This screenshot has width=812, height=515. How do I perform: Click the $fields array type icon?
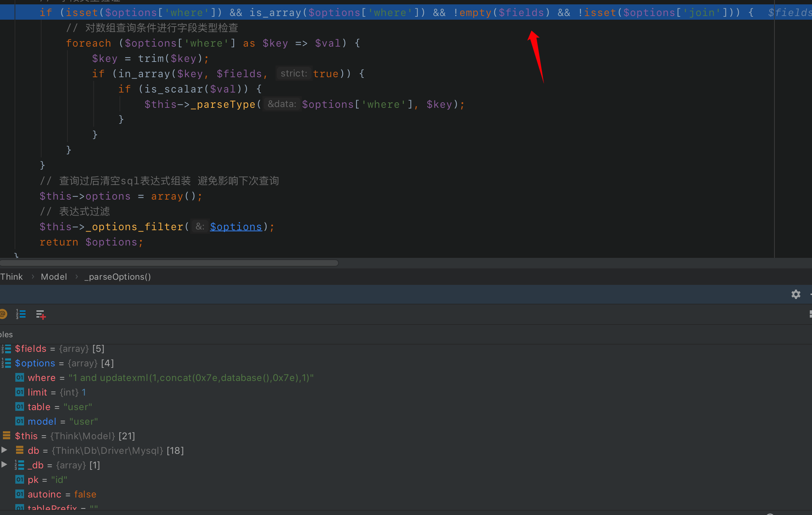7,349
